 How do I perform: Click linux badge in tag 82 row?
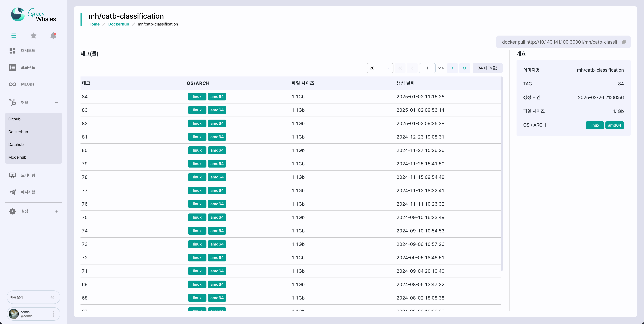(197, 123)
